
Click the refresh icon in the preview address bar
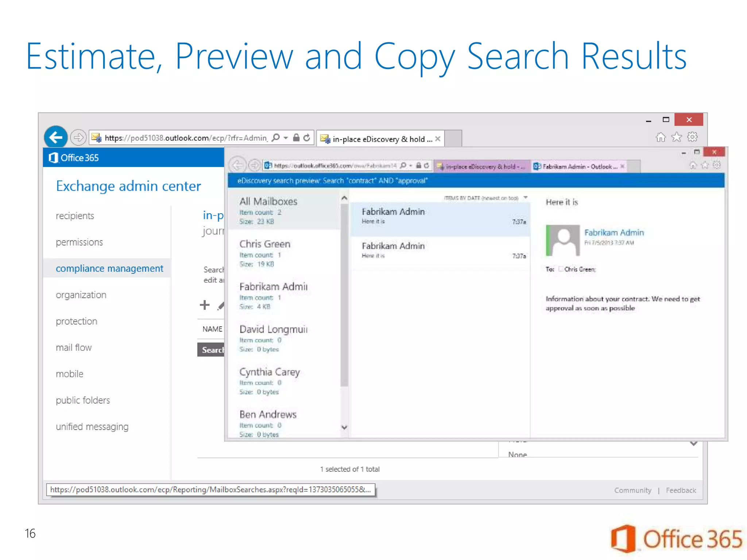[x=426, y=166]
